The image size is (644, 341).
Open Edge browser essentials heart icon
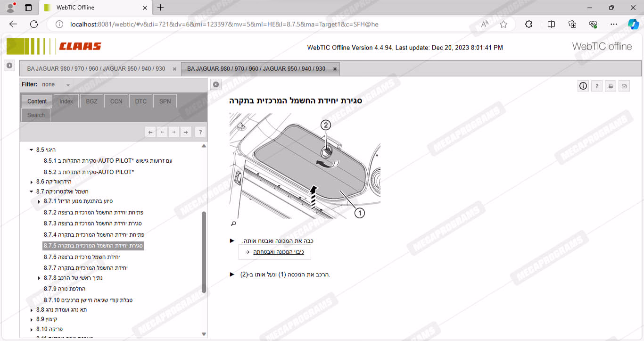click(x=593, y=24)
